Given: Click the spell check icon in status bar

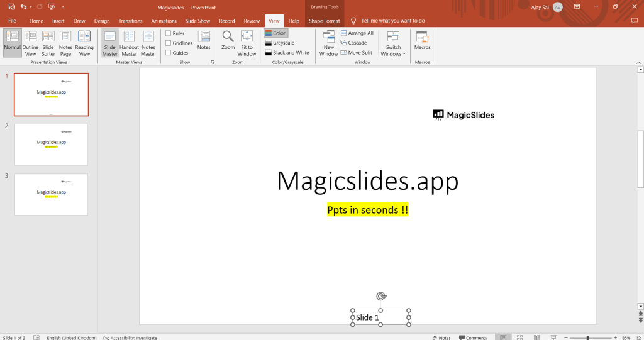Looking at the screenshot, I should [x=36, y=337].
